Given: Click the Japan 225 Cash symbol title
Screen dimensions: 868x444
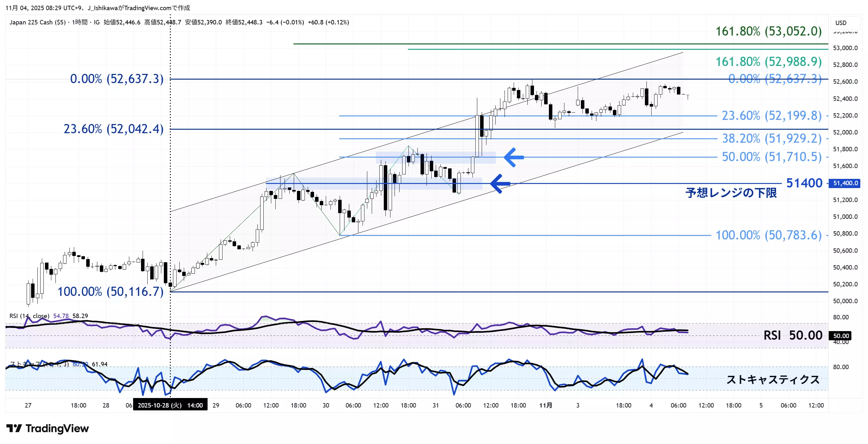Looking at the screenshot, I should (x=37, y=22).
